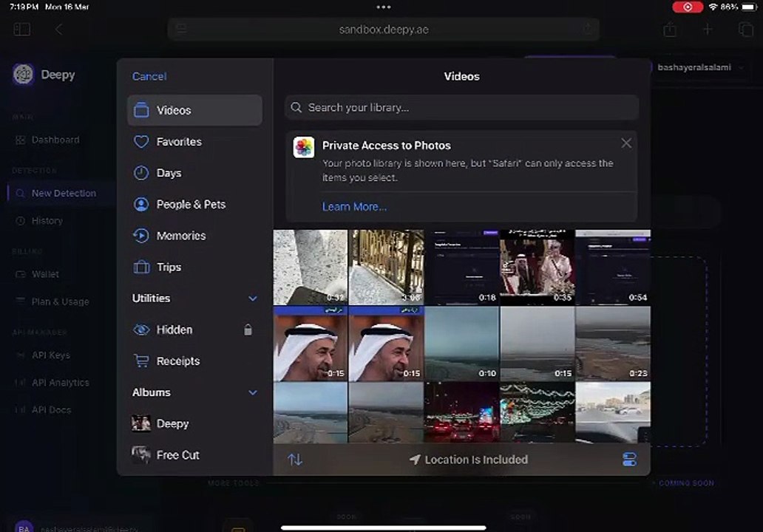Open the Hidden album
The width and height of the screenshot is (763, 532).
pos(194,330)
